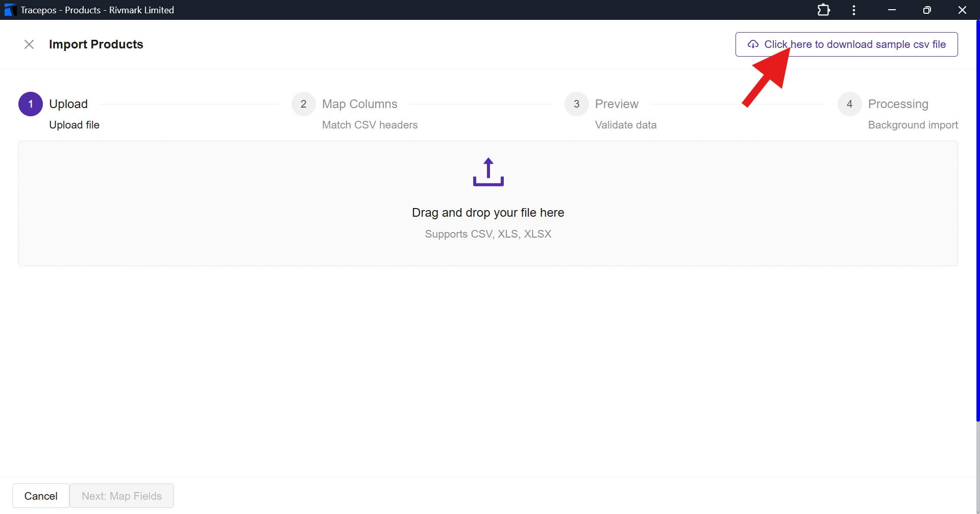This screenshot has height=514, width=980.
Task: Click the cloud download icon in the sample csv button
Action: click(x=753, y=44)
